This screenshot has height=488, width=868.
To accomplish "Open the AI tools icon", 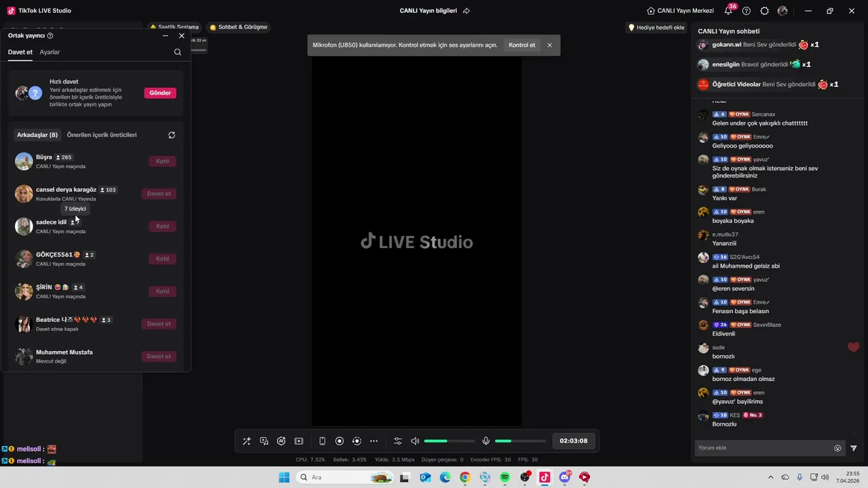I will tap(281, 441).
